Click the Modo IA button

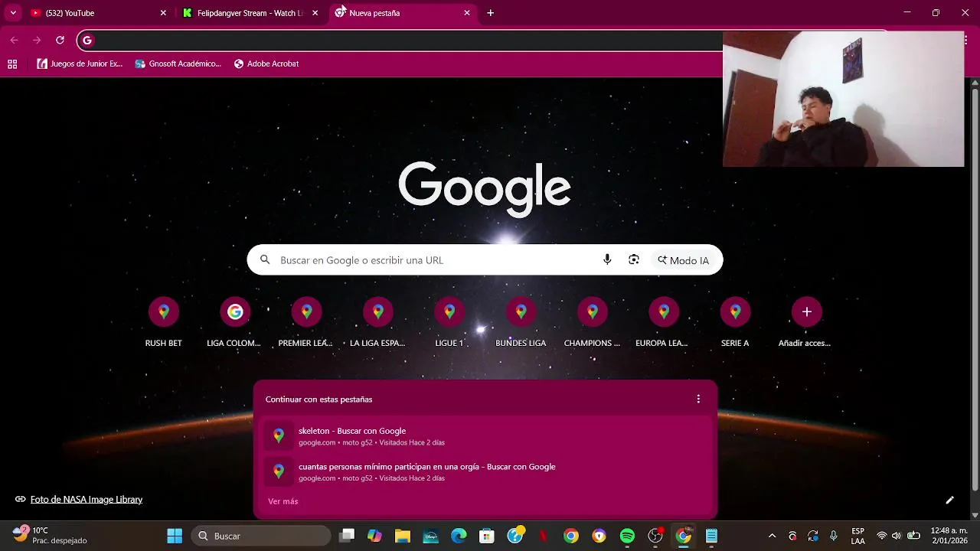[683, 260]
